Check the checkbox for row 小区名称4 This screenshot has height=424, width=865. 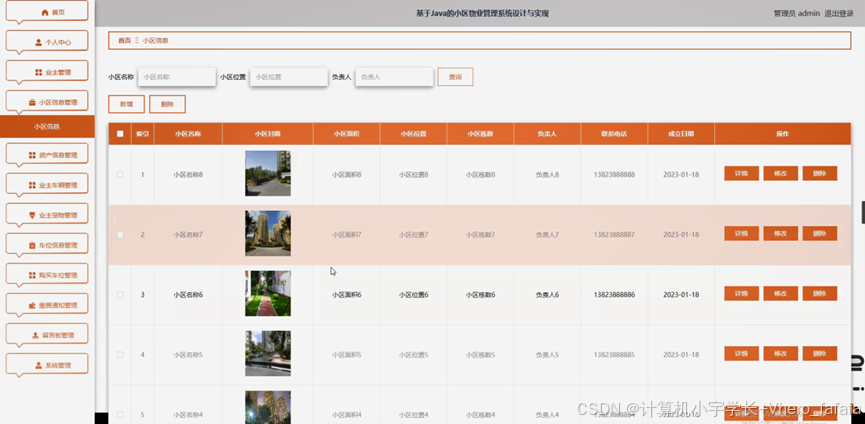[120, 415]
